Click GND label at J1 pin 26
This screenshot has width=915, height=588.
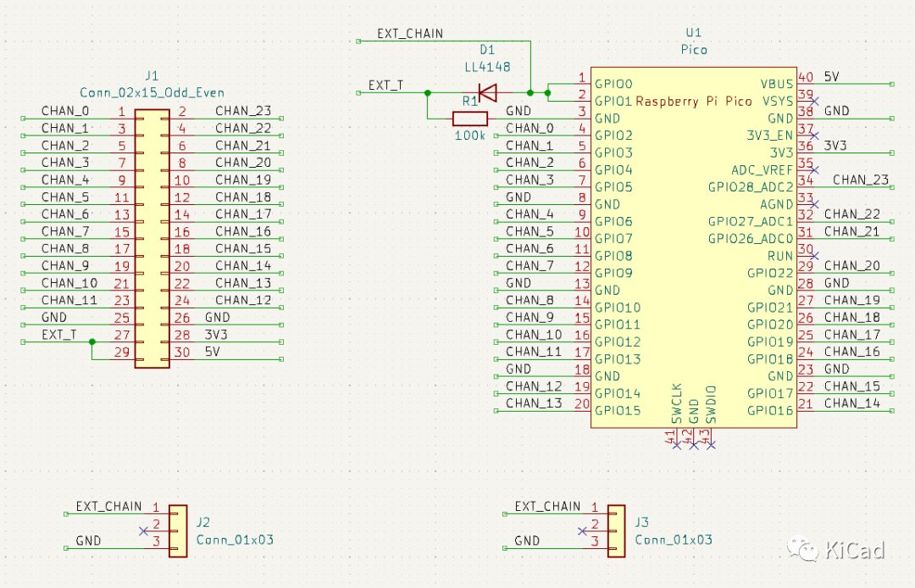point(218,318)
